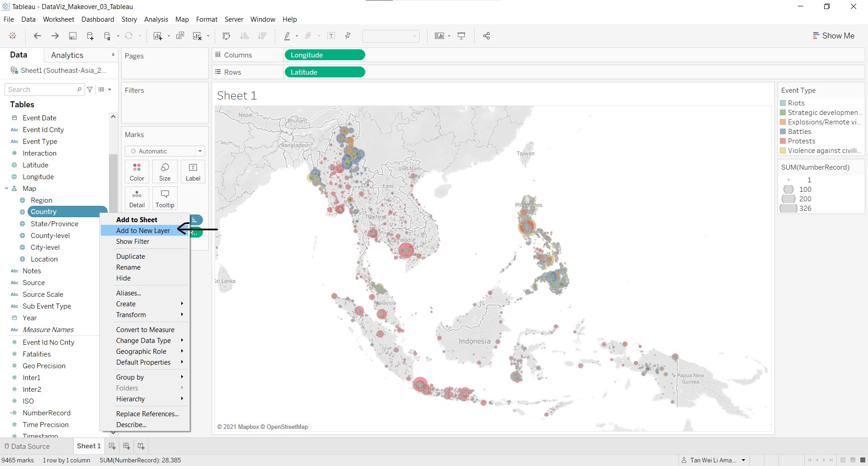Click the undo back arrow in toolbar

38,36
